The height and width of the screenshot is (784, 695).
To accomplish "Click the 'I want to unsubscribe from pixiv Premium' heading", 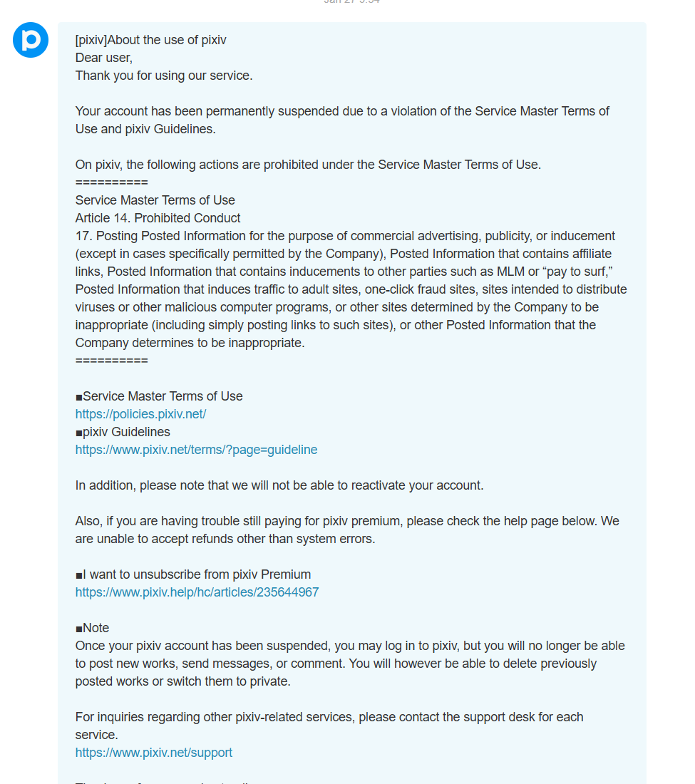I will (193, 574).
